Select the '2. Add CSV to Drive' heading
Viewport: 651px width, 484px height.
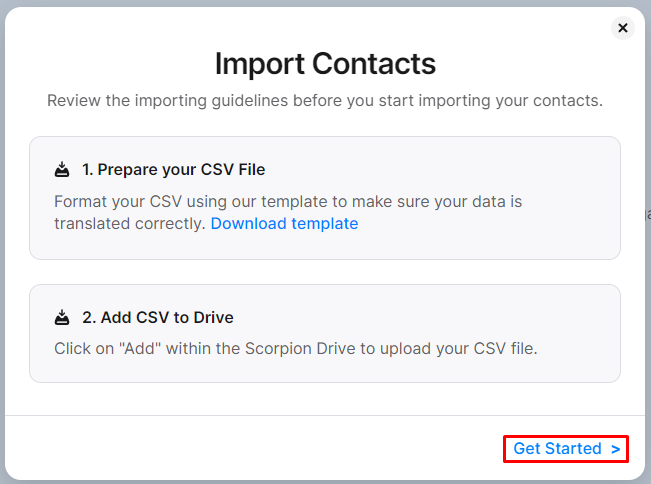(157, 317)
